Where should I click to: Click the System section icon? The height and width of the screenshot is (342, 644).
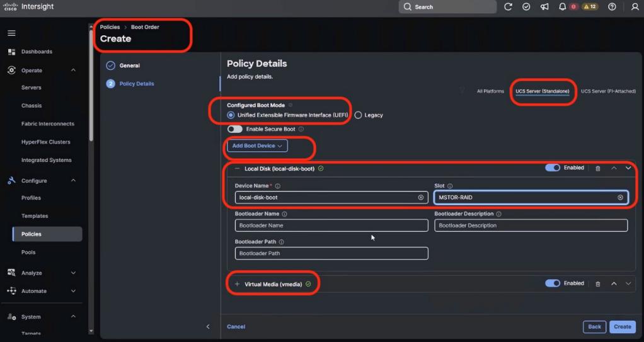11,317
